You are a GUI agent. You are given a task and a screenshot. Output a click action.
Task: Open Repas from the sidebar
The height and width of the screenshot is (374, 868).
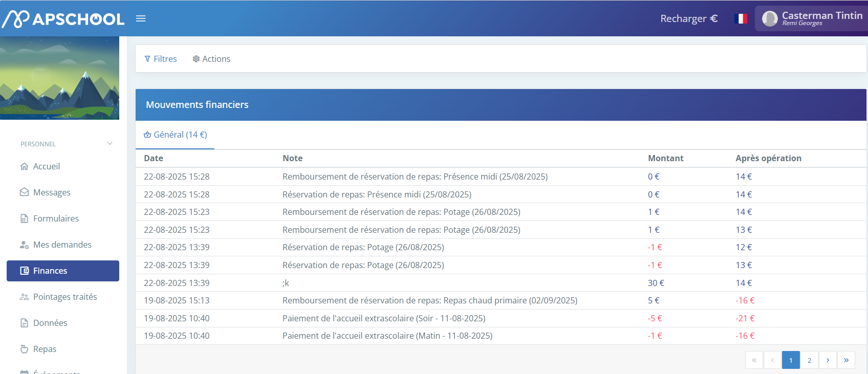click(45, 349)
